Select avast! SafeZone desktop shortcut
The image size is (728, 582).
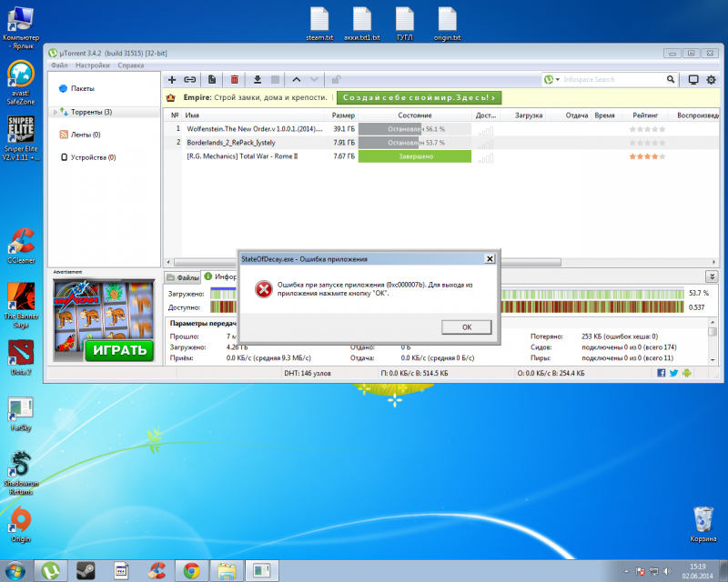21,83
